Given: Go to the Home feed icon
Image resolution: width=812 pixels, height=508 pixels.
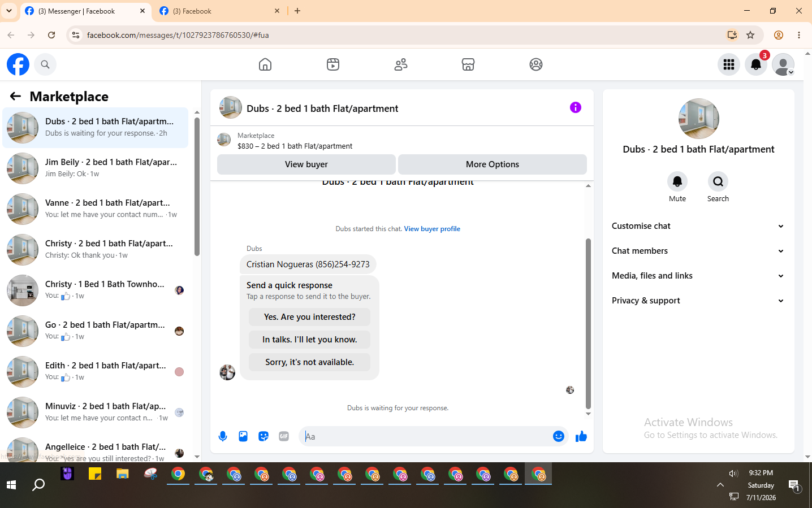Looking at the screenshot, I should pos(265,64).
